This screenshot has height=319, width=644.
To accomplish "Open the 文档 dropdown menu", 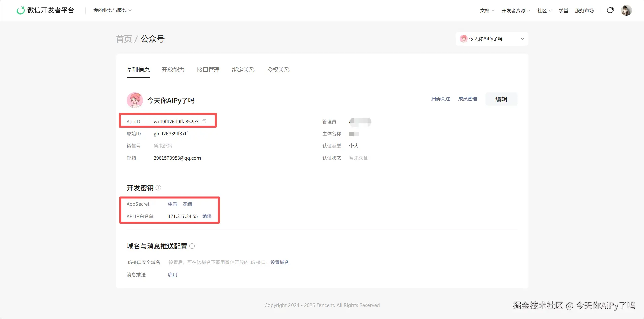I will coord(487,11).
